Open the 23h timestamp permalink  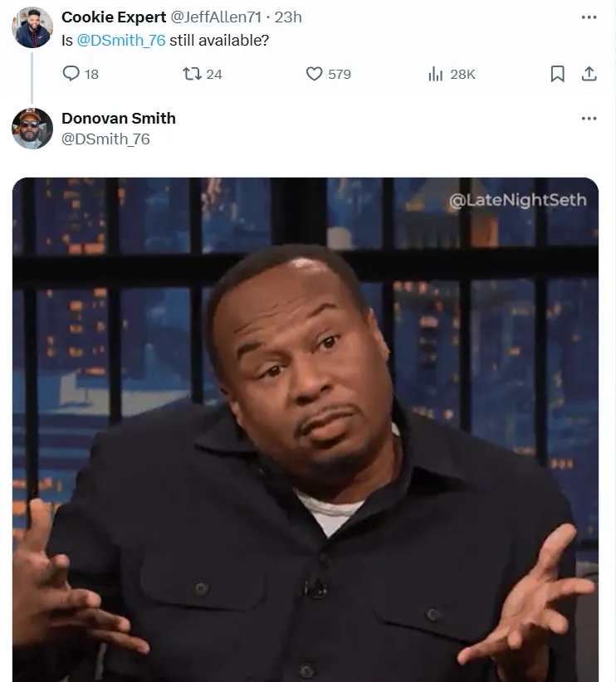click(x=288, y=17)
